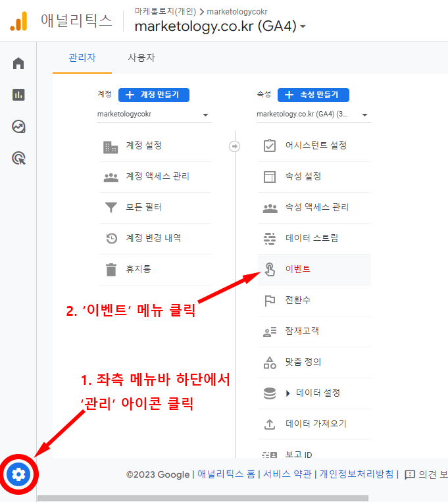Open the 서비스 약관 footer link

point(287,474)
